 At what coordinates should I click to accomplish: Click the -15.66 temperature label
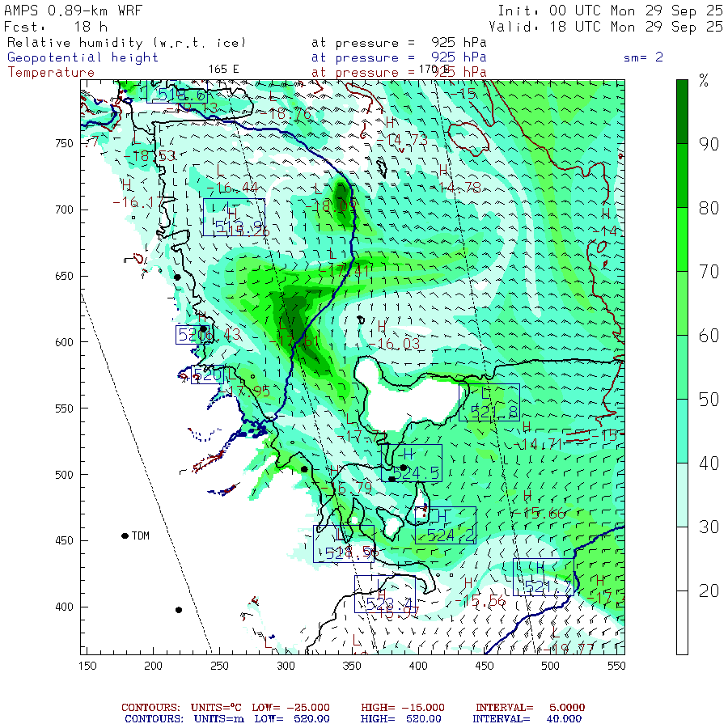tap(539, 513)
